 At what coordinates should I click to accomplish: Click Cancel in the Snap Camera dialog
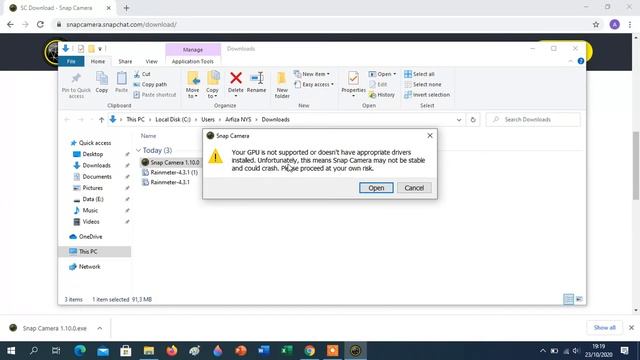(x=414, y=188)
